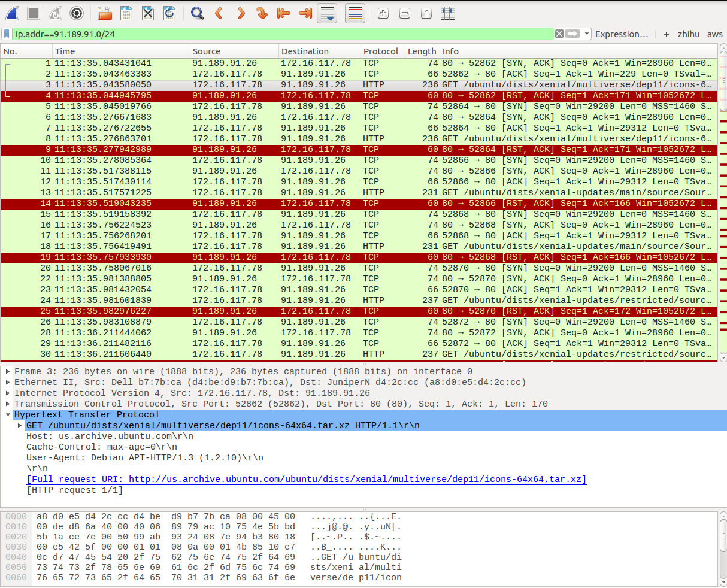727x588 pixels.
Task: Expand the Transmission Control Protocol section
Action: pyautogui.click(x=7, y=404)
